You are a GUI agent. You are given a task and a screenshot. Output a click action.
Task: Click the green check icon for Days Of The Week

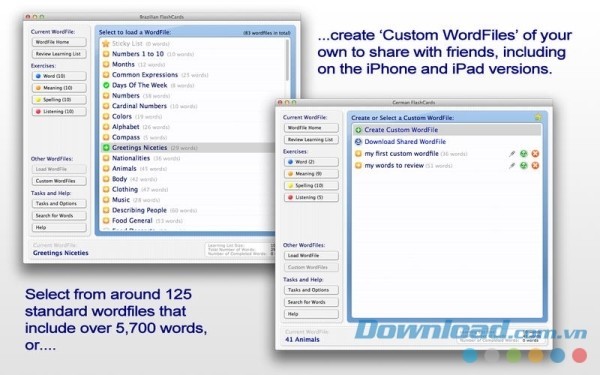106,85
